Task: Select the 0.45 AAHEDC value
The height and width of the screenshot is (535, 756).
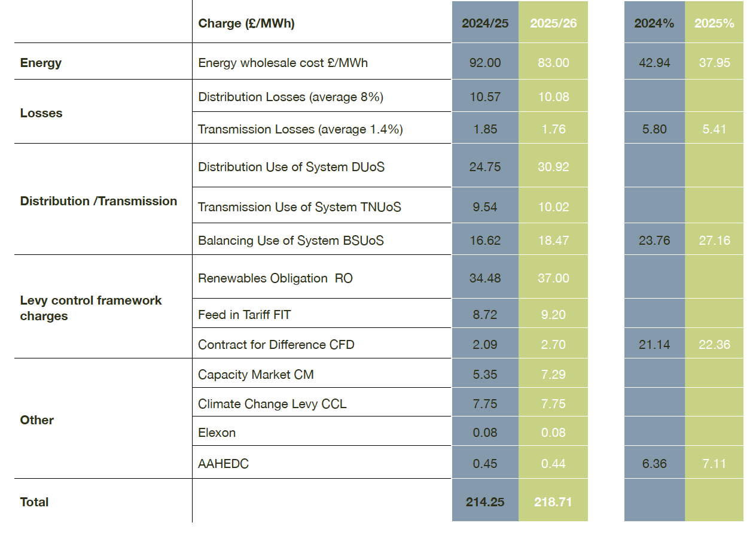Action: pyautogui.click(x=485, y=464)
